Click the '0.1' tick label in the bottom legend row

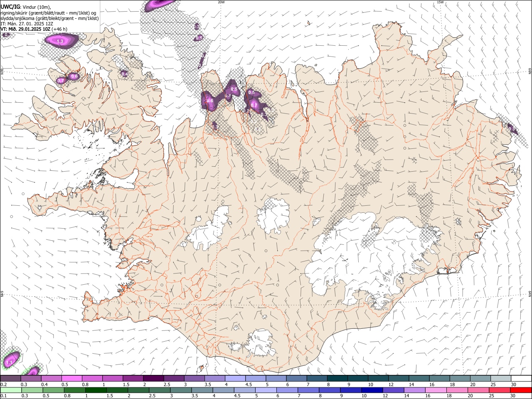[4, 396]
